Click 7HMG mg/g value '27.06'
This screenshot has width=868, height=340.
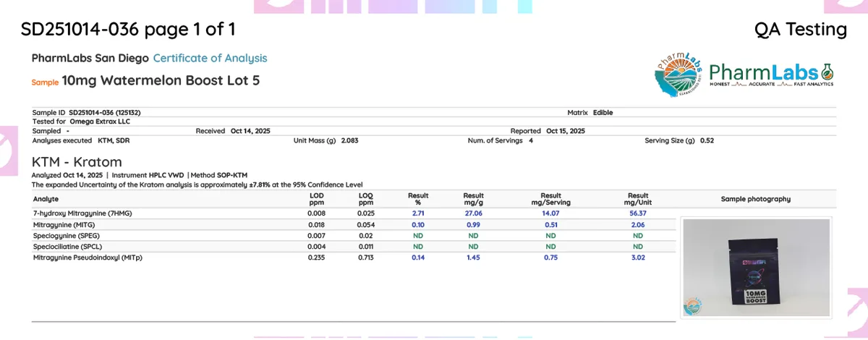click(474, 213)
